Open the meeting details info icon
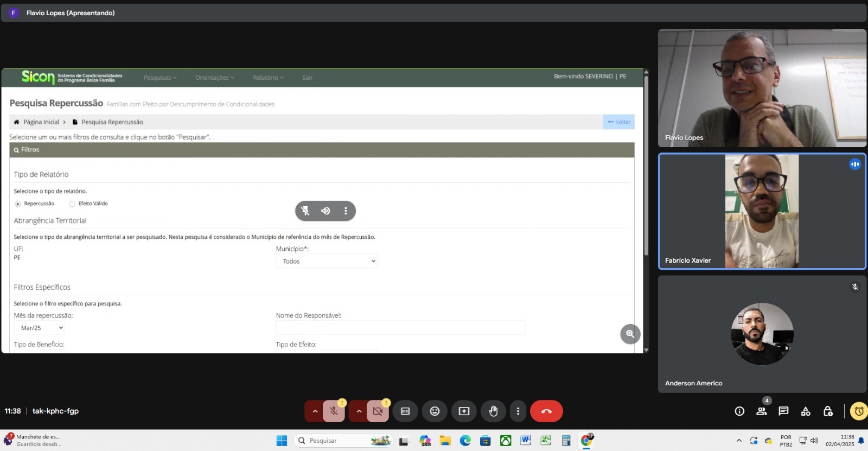 739,411
